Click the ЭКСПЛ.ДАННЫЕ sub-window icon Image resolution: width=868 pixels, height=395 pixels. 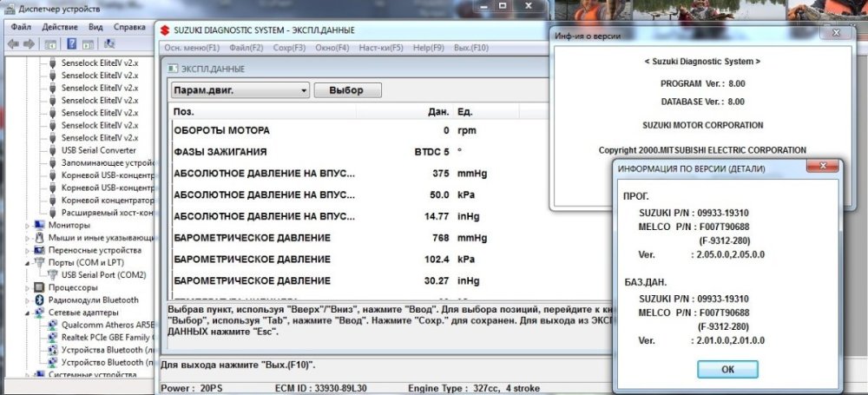[x=172, y=69]
